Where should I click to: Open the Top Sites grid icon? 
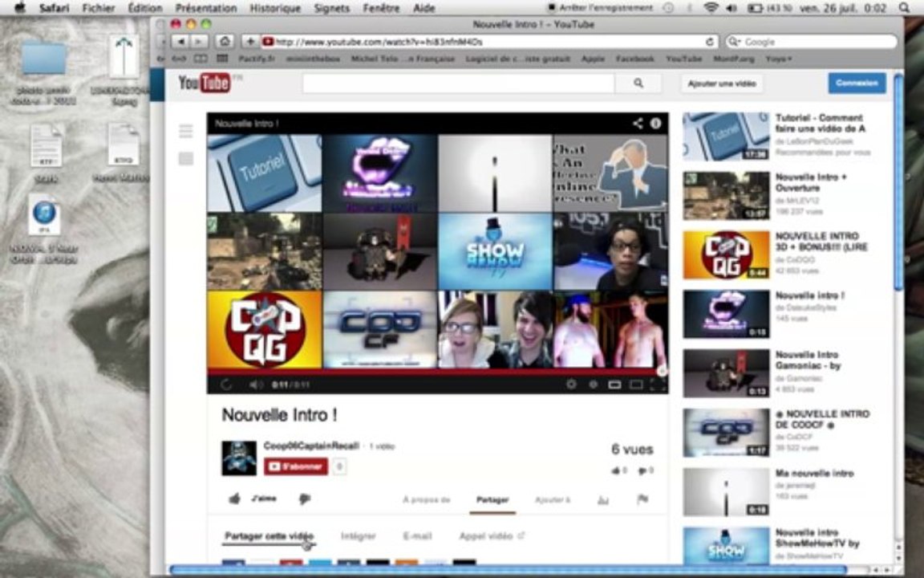(x=222, y=59)
